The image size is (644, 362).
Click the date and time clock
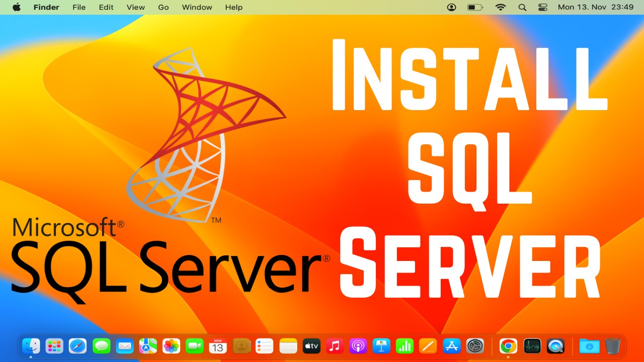[x=595, y=7]
